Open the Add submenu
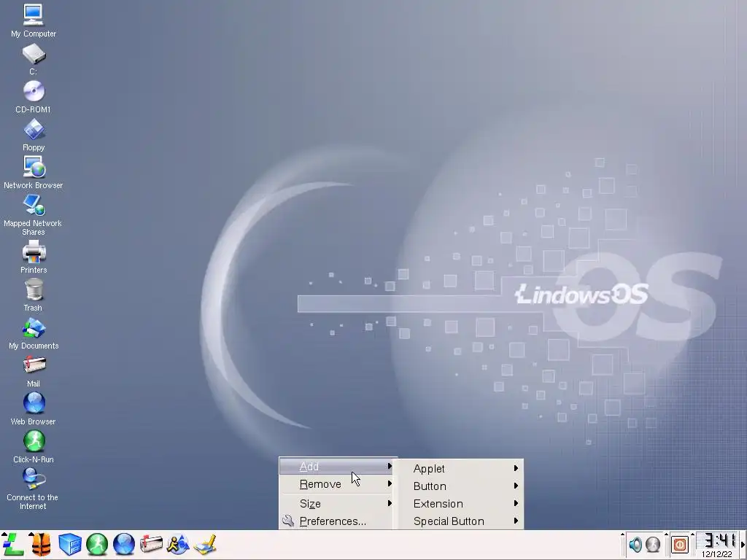This screenshot has width=747, height=560. [x=336, y=467]
